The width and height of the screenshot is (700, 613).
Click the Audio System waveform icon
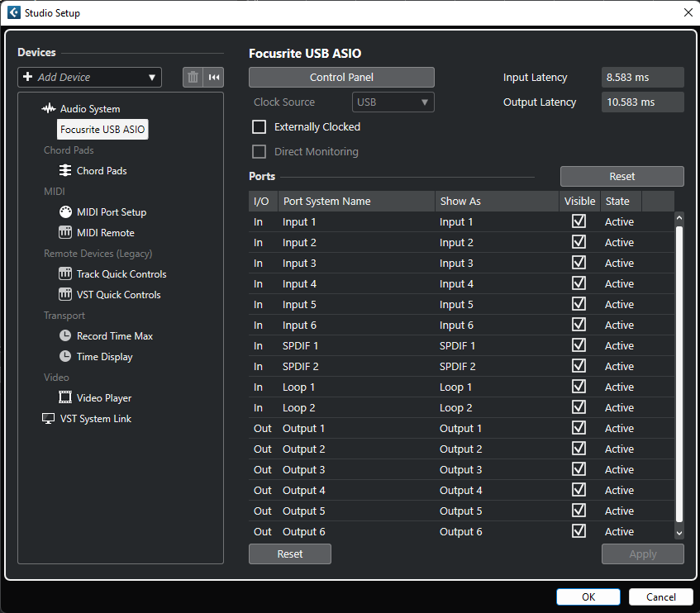point(48,108)
